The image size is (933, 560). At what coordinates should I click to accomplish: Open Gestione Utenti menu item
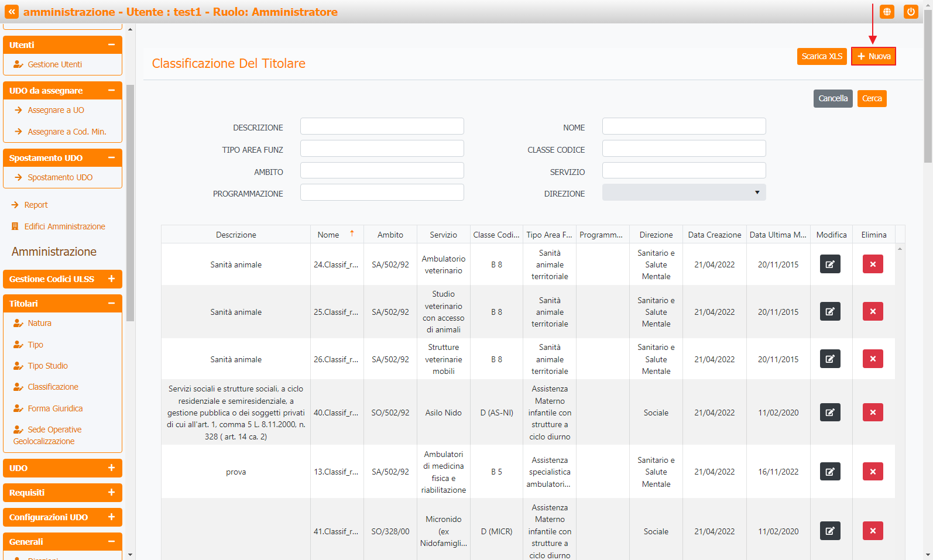click(54, 64)
